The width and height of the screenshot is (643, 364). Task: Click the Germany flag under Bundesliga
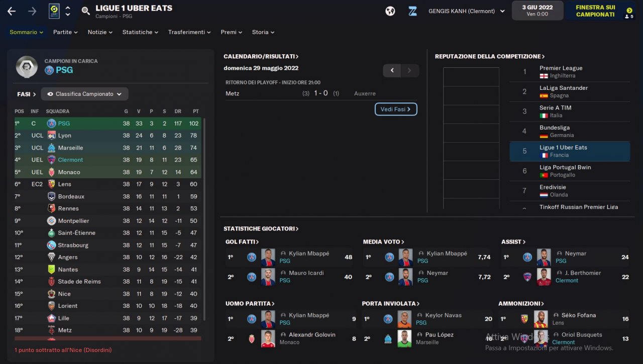[544, 135]
